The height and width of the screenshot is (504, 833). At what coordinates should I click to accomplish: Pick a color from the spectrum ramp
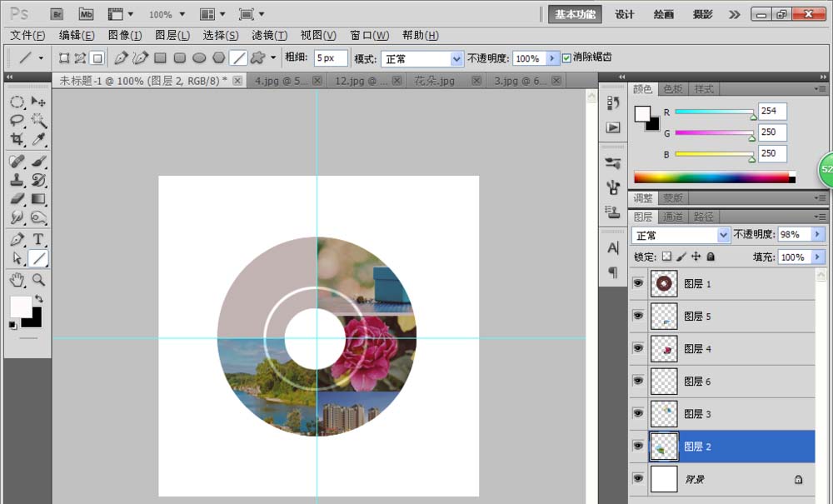coord(715,177)
